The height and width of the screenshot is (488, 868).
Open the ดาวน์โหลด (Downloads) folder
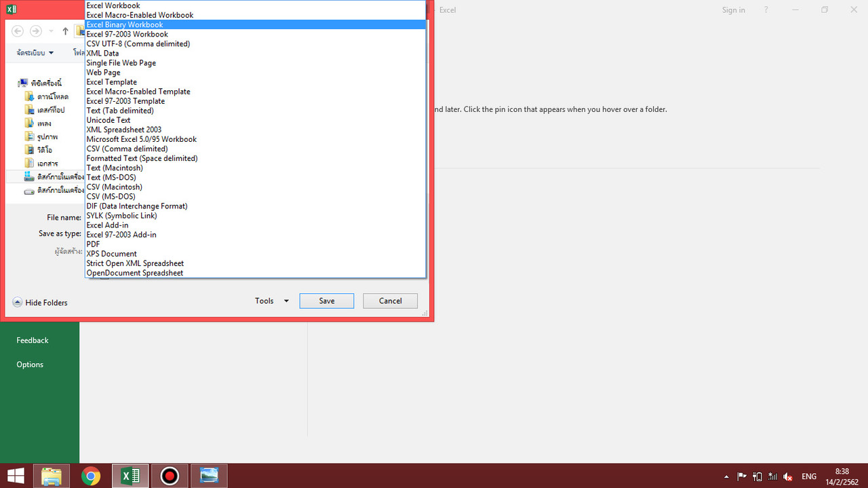47,96
